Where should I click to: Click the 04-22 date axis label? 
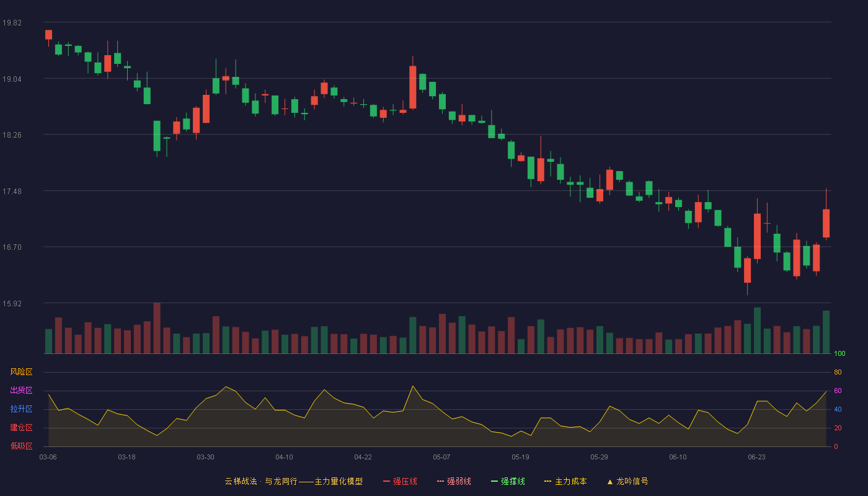[363, 457]
